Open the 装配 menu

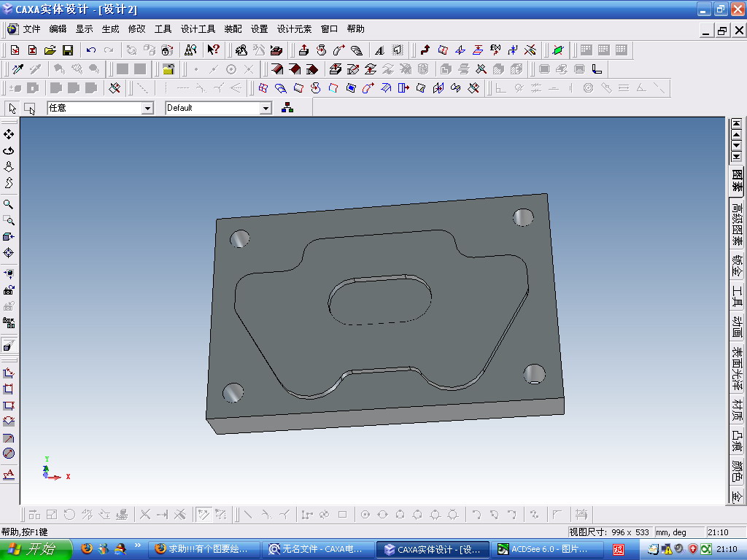pyautogui.click(x=233, y=29)
